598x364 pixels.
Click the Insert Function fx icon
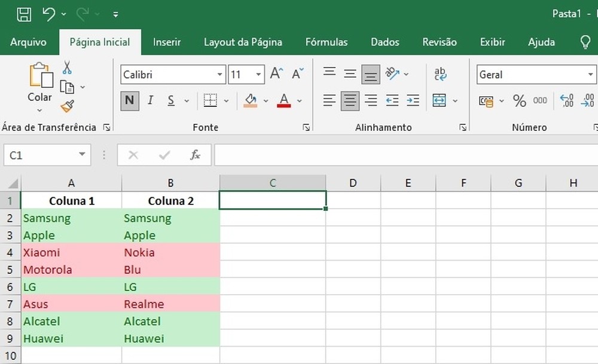click(x=195, y=154)
